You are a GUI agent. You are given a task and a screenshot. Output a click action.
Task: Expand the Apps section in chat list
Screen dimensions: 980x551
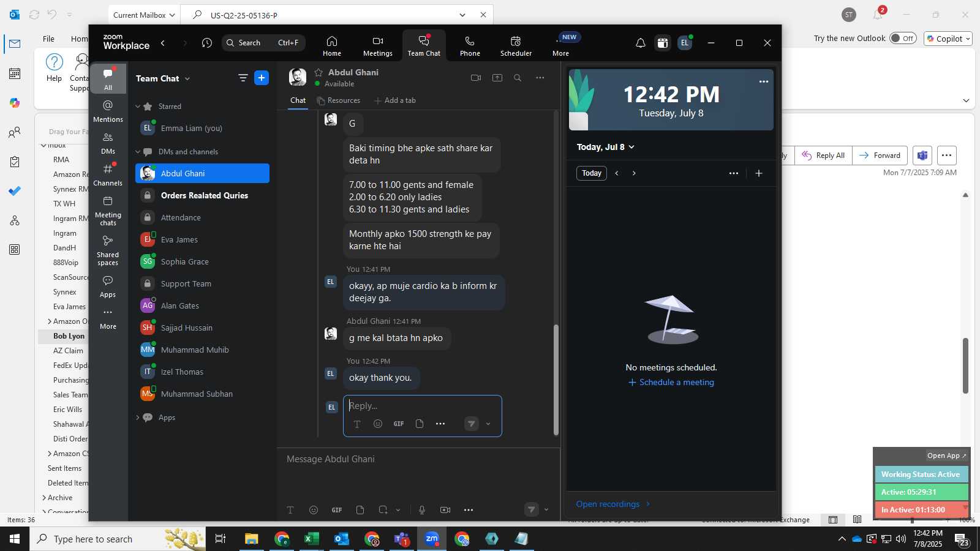coord(138,418)
